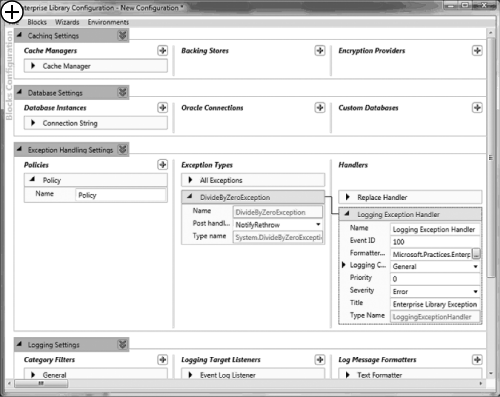Click Logging Settings double-chevron icon
Screen dimensions: 500x397
coord(122,344)
